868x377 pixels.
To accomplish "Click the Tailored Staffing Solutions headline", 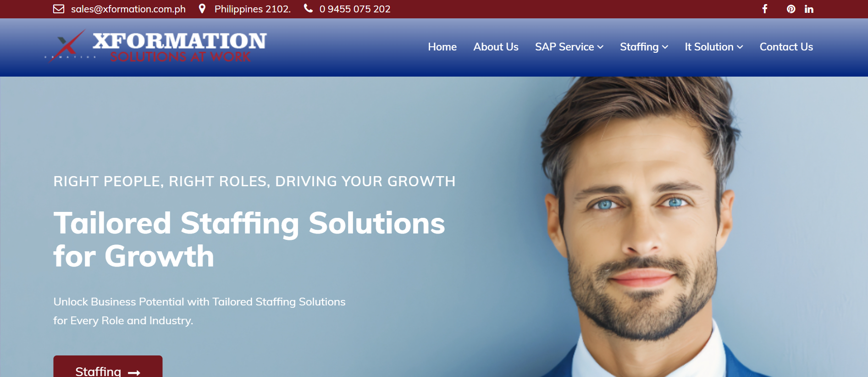I will click(249, 239).
